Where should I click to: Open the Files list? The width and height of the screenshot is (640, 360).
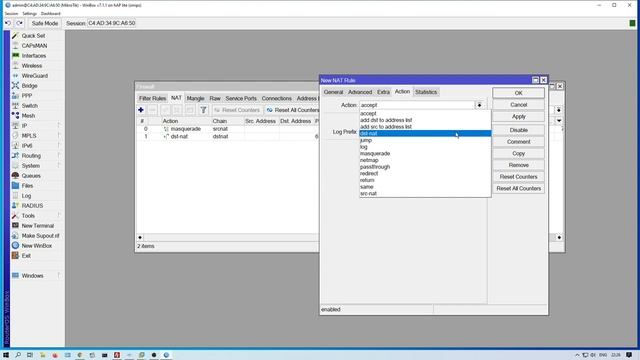tap(27, 186)
